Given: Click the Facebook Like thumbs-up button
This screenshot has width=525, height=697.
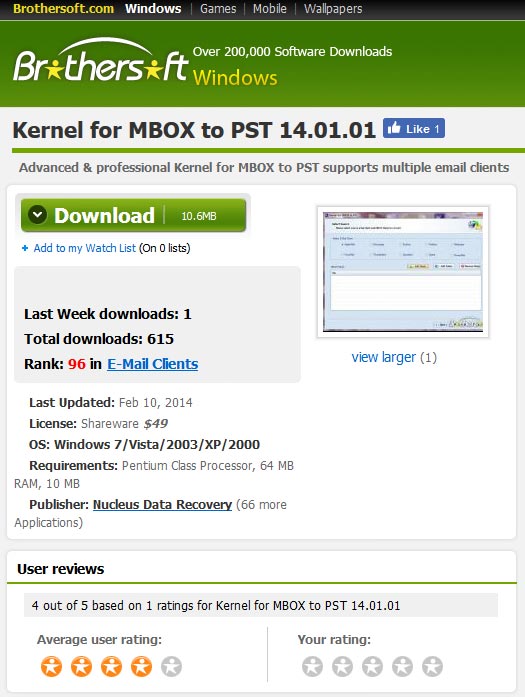Looking at the screenshot, I should click(x=413, y=129).
